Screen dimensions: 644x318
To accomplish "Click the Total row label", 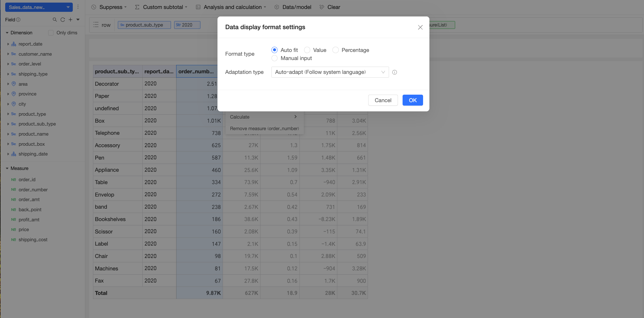I will (x=101, y=293).
